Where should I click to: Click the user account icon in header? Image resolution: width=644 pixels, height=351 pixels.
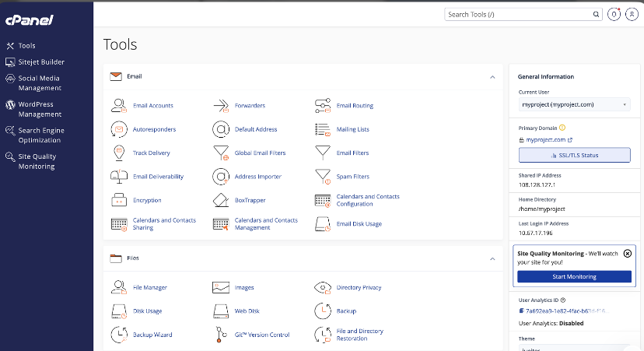pyautogui.click(x=631, y=14)
